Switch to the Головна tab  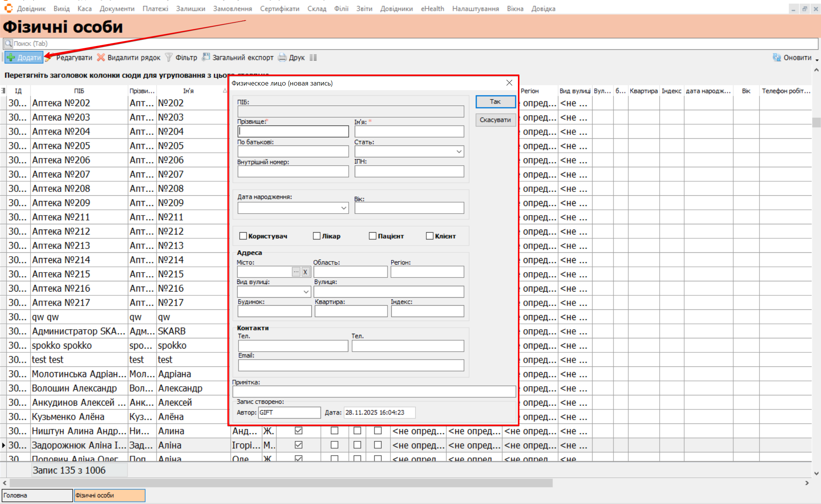[x=37, y=495]
